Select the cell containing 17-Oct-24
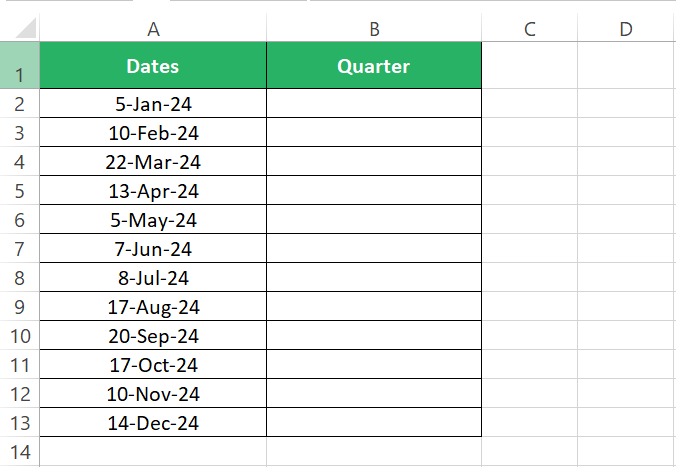This screenshot has height=467, width=676. (x=153, y=365)
